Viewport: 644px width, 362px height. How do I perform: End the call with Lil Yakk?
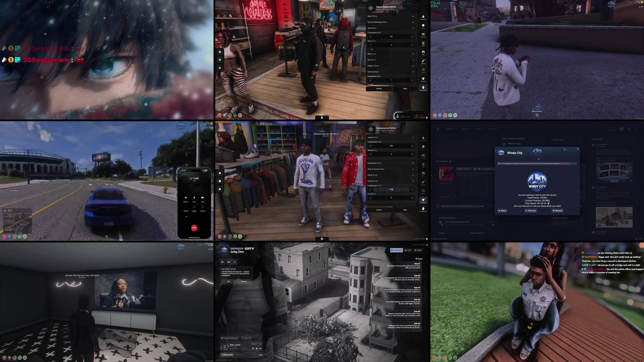coord(194,228)
